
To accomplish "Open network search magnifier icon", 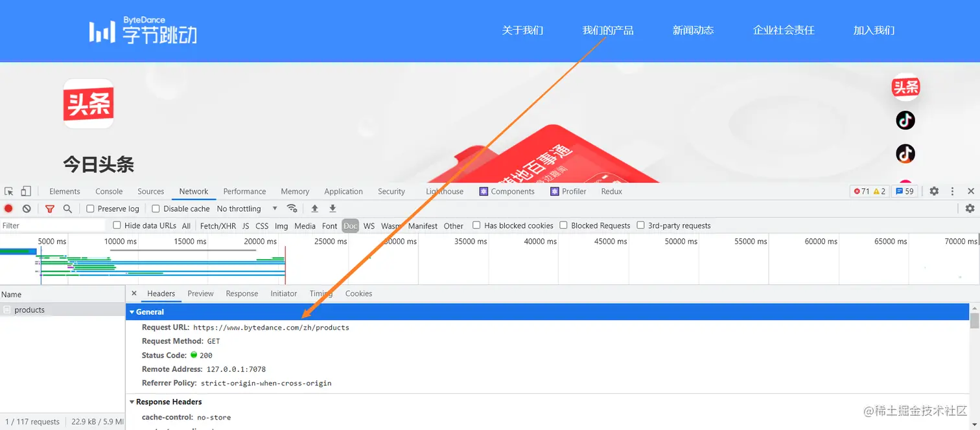I will [67, 209].
